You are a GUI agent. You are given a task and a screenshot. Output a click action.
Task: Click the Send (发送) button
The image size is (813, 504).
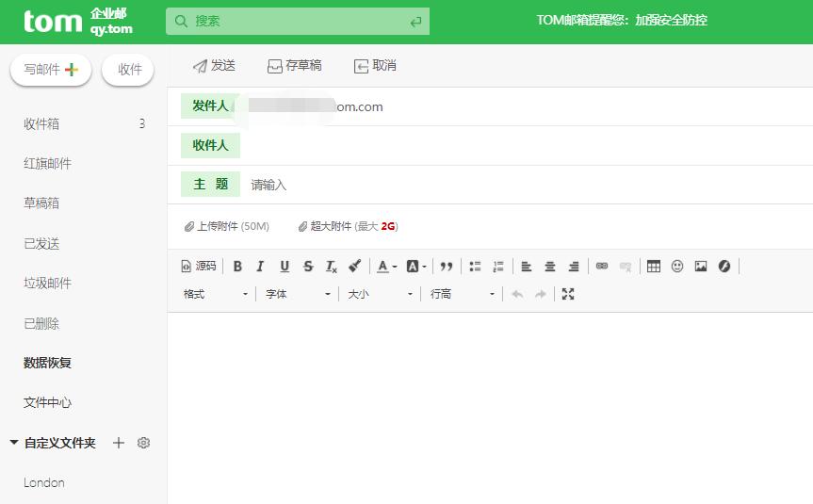(214, 66)
